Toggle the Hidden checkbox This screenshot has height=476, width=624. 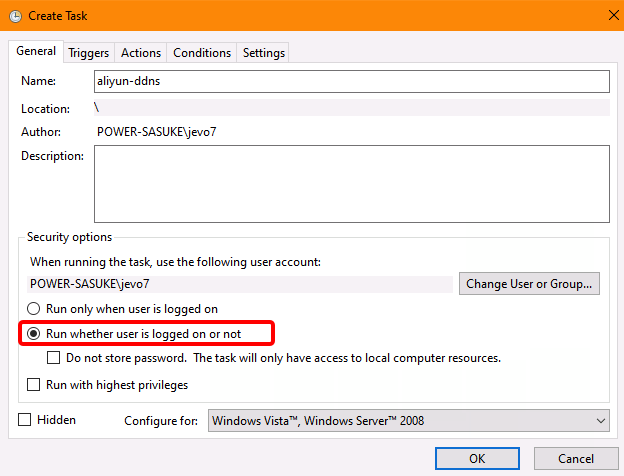[x=25, y=420]
